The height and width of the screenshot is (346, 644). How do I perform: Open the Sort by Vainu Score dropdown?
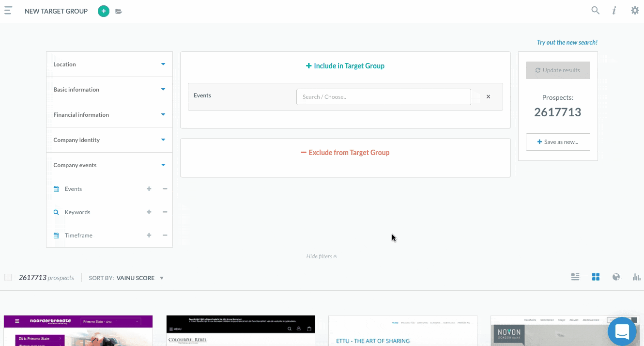click(127, 278)
